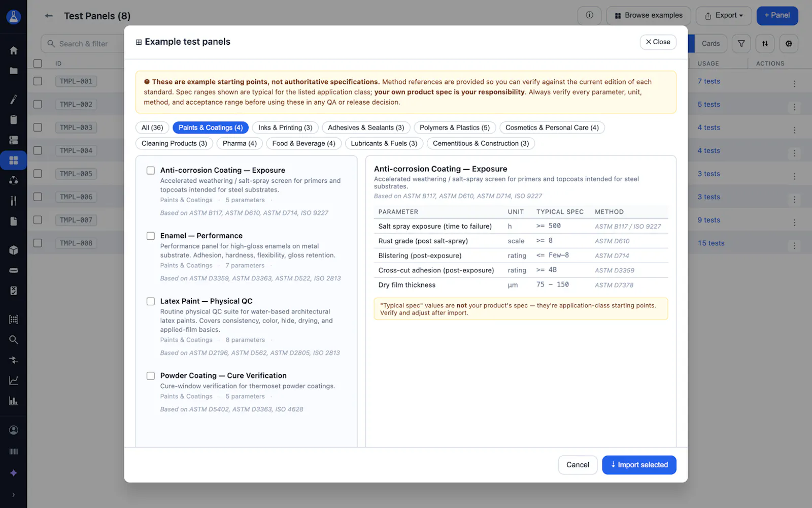Open the filter funnel icon in toolbar
Image resolution: width=812 pixels, height=508 pixels.
click(741, 44)
